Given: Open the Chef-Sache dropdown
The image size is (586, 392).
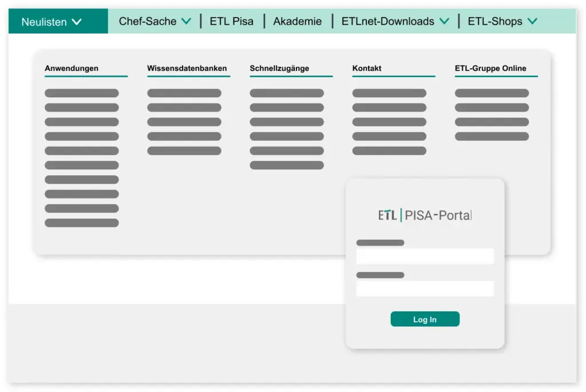Looking at the screenshot, I should 152,21.
